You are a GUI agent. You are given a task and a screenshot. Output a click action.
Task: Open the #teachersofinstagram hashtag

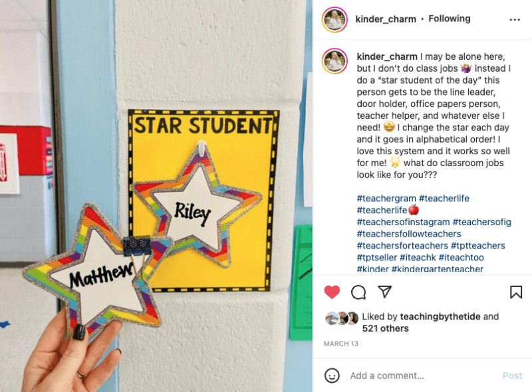[403, 222]
